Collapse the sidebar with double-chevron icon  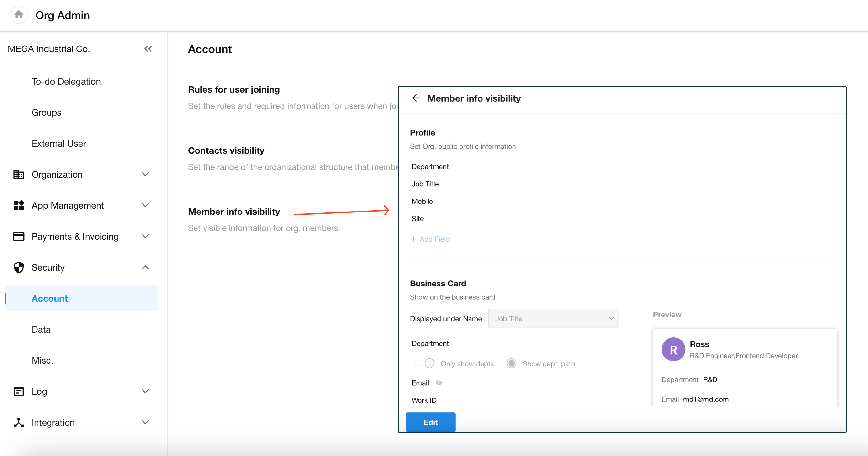click(148, 49)
